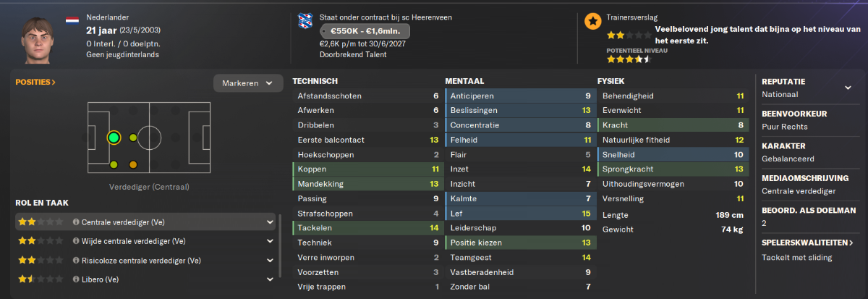Expand the Reputatie chevron
Image resolution: width=868 pixels, height=299 pixels.
click(848, 88)
